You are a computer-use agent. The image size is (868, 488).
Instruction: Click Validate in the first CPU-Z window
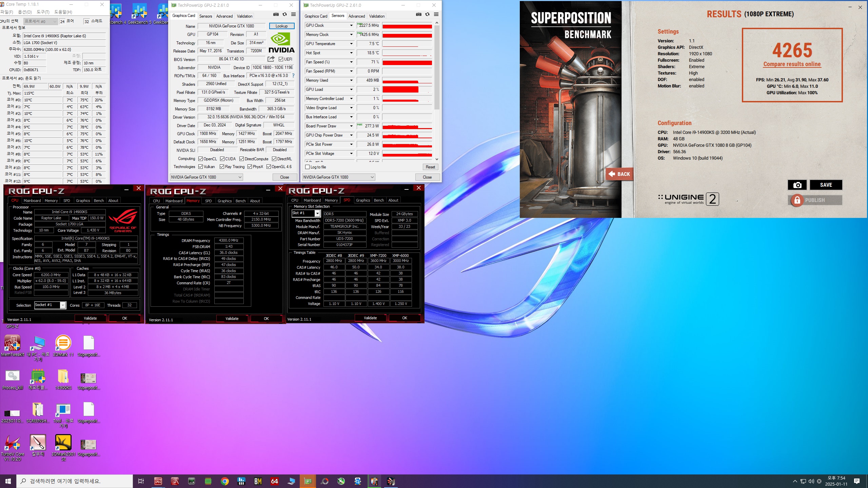90,318
